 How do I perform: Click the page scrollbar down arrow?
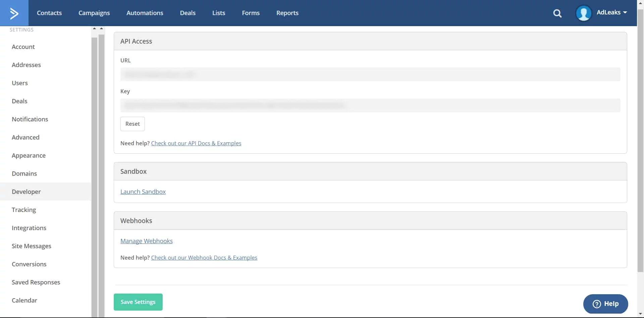tap(640, 314)
